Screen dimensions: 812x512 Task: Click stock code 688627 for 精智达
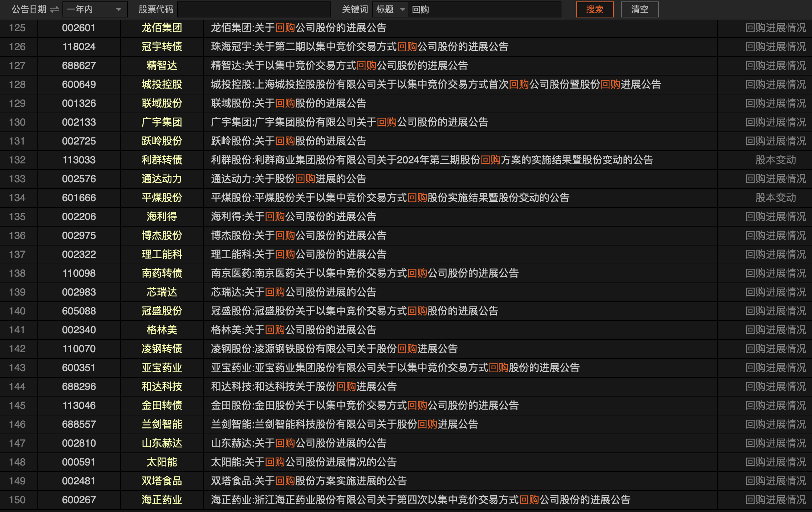click(x=79, y=66)
